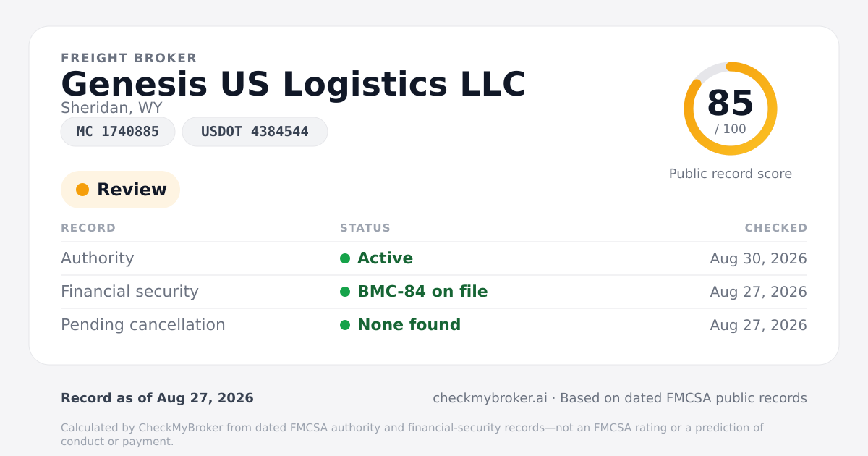
Task: Click the checkmybroker.ai source text
Action: point(490,398)
